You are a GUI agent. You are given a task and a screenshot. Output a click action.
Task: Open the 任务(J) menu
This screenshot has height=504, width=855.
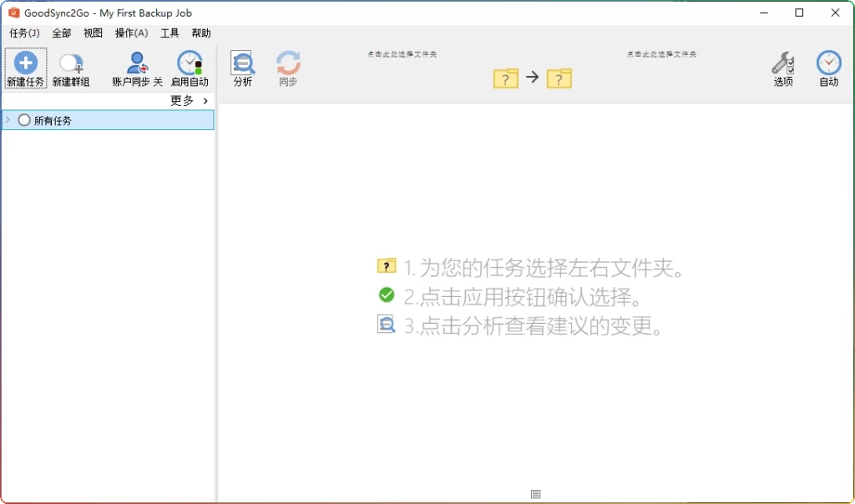click(24, 33)
